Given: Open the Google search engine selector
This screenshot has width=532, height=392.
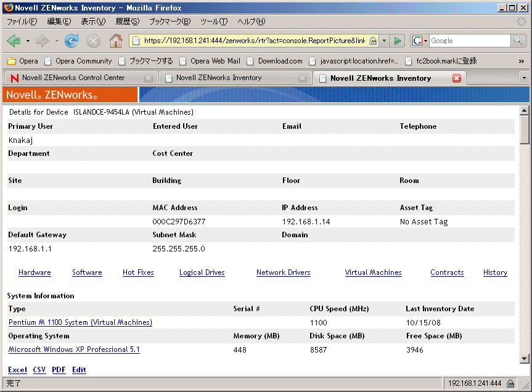Looking at the screenshot, I should pyautogui.click(x=420, y=41).
